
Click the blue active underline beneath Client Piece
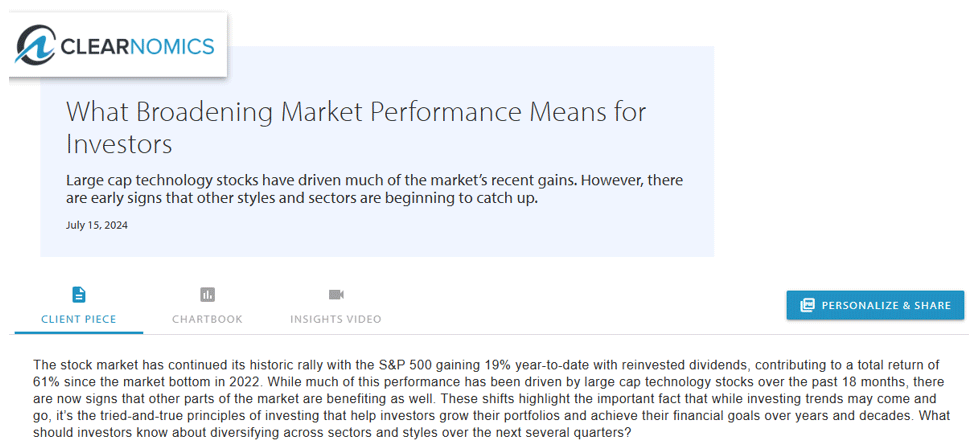coord(78,333)
